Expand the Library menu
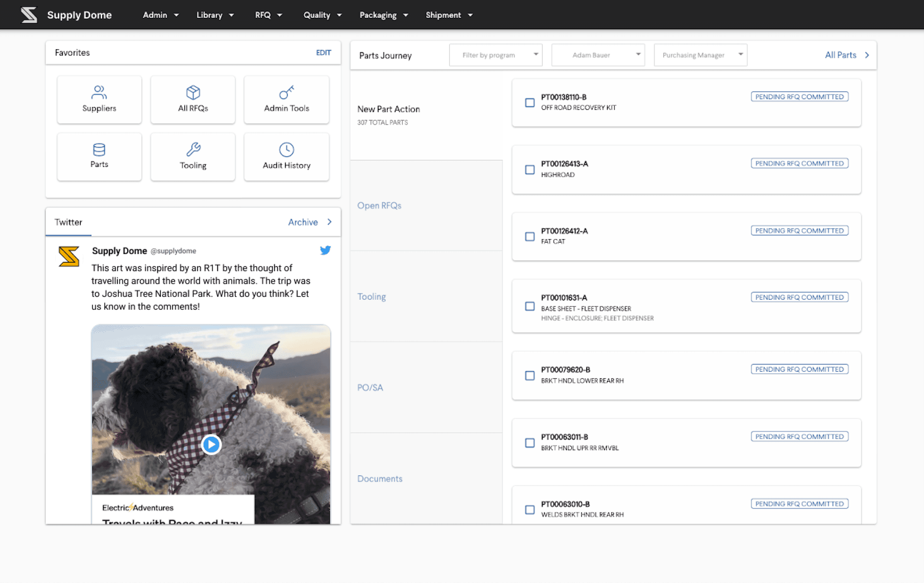This screenshot has height=583, width=924. (x=215, y=15)
